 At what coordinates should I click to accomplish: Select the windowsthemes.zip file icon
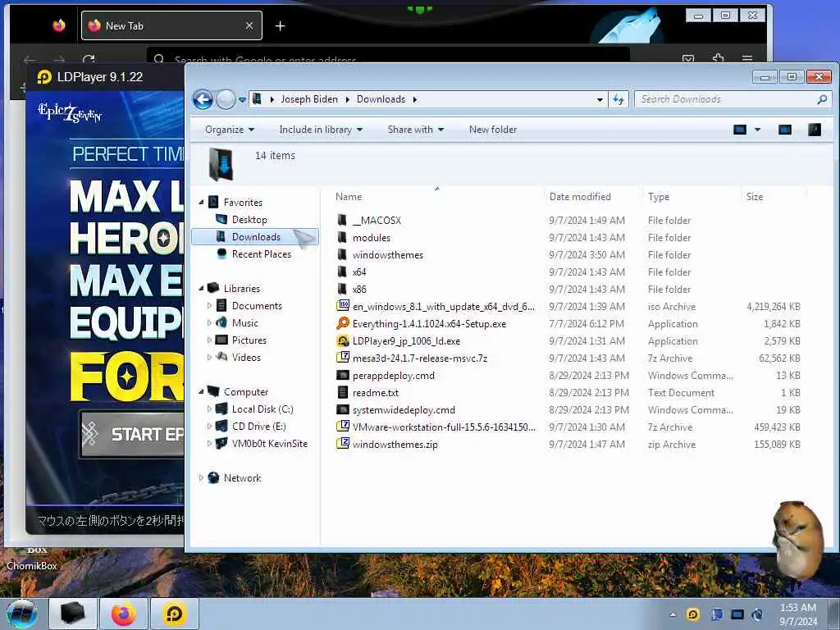point(343,444)
